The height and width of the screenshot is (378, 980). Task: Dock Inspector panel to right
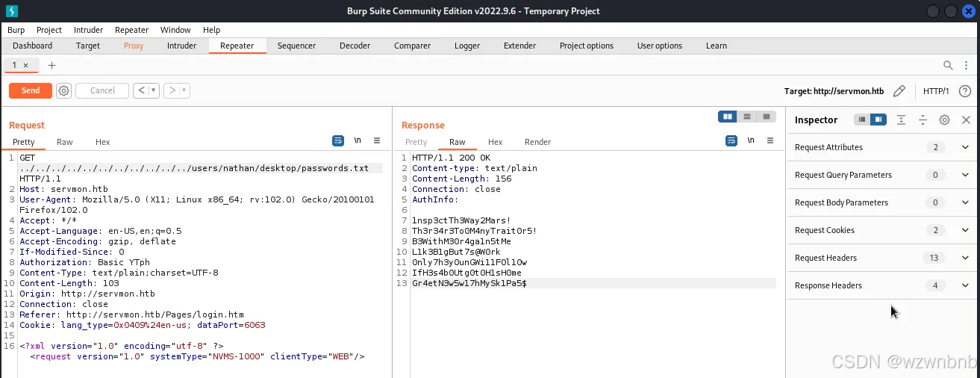[x=878, y=120]
